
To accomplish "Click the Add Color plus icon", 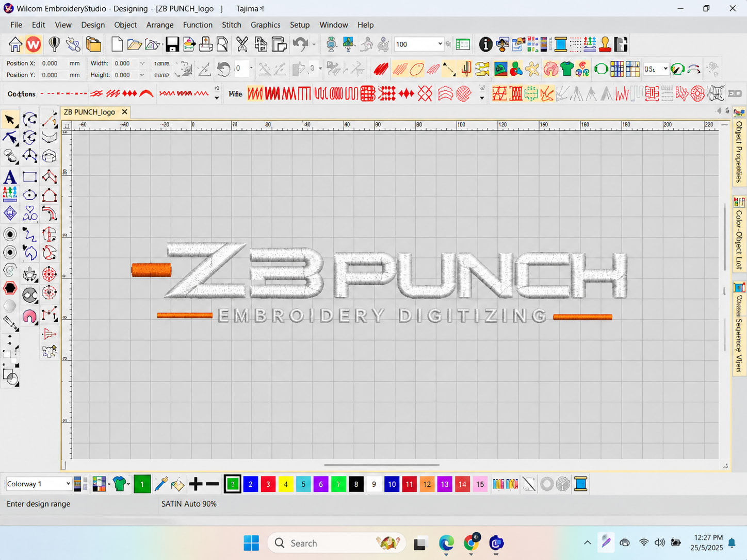I will pos(196,484).
